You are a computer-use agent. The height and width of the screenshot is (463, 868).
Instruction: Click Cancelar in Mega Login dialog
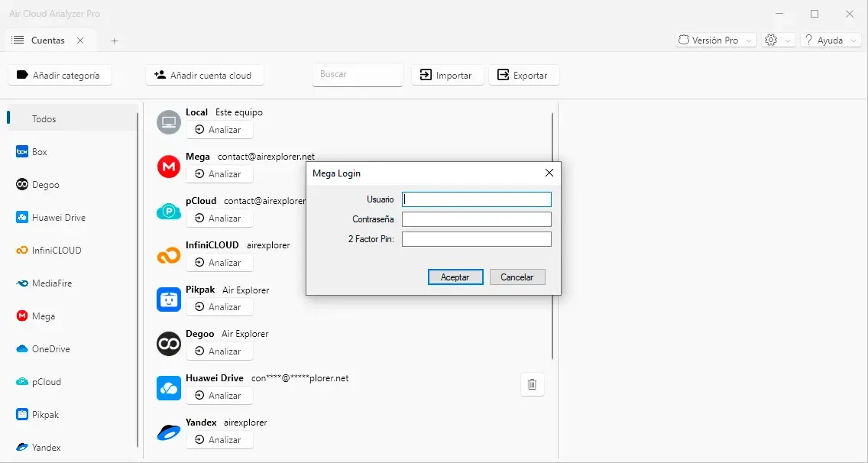(x=517, y=277)
